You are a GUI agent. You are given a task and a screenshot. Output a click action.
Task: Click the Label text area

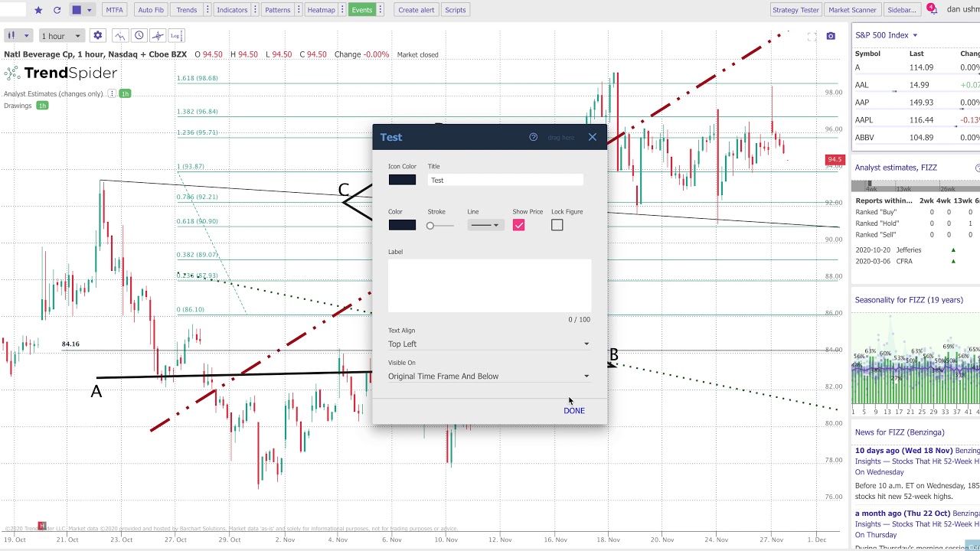pos(489,285)
